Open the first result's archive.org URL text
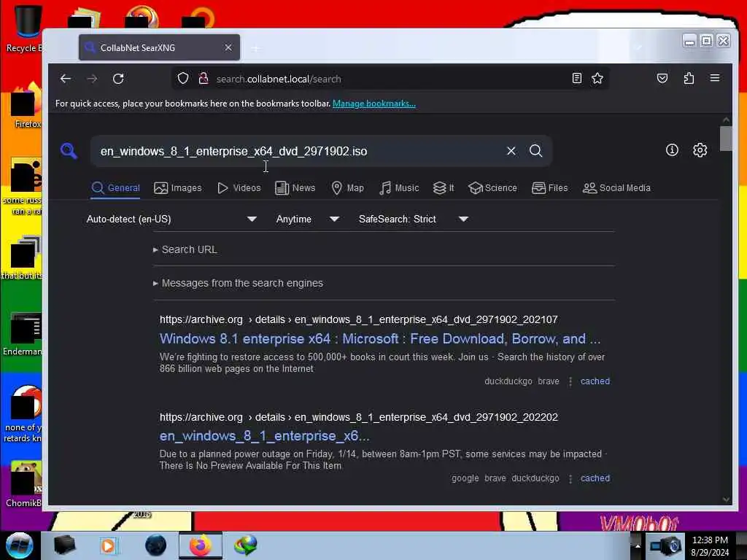 click(x=358, y=319)
